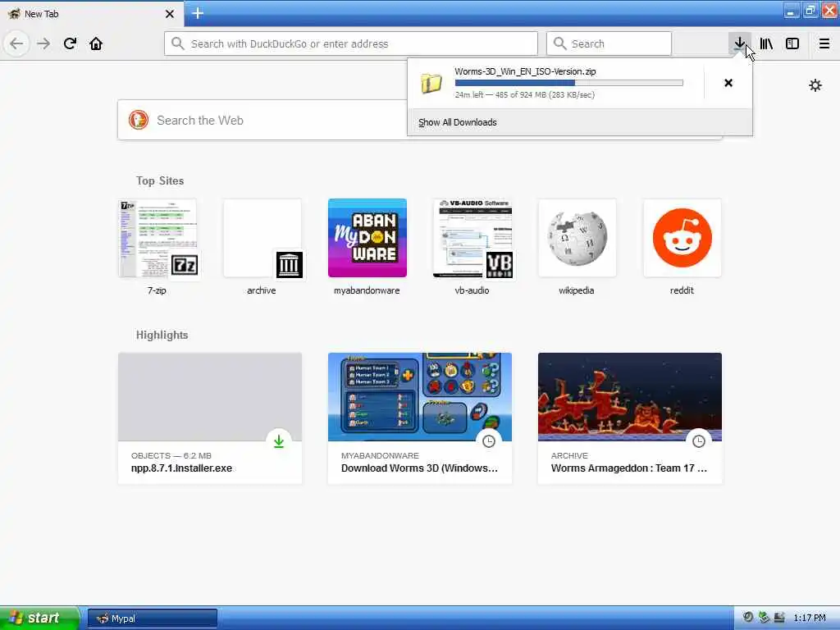This screenshot has width=840, height=630.
Task: Click the safely remove hardware tray icon
Action: 764,618
